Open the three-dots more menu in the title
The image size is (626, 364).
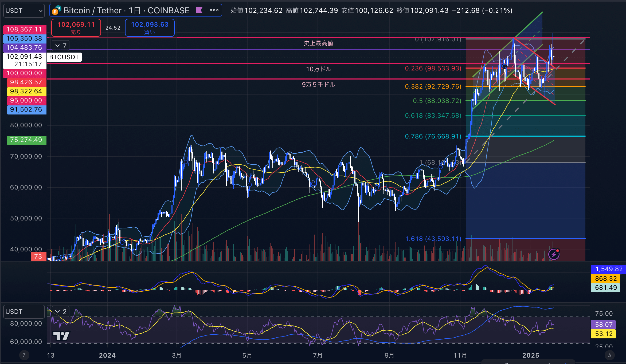coord(214,10)
